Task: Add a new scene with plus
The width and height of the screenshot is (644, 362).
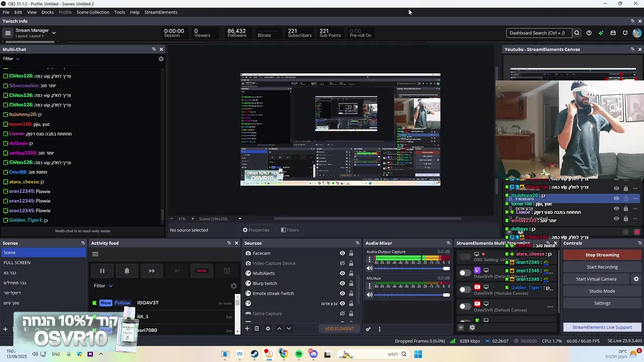Action: [5, 329]
